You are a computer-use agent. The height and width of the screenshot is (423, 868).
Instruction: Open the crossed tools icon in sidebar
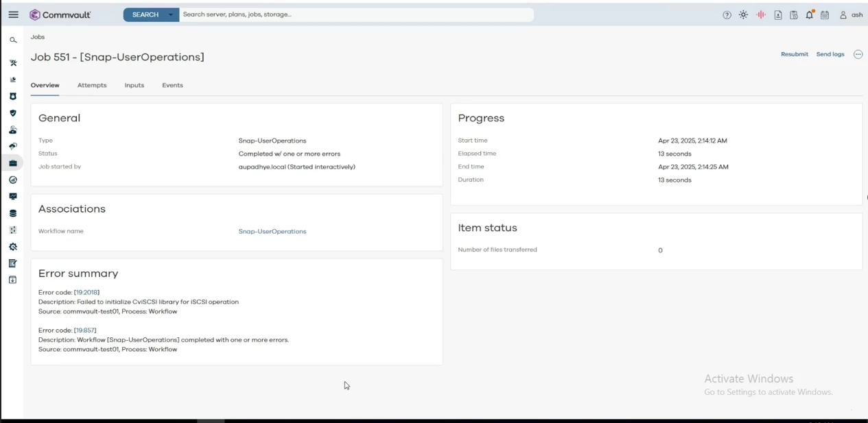[13, 63]
